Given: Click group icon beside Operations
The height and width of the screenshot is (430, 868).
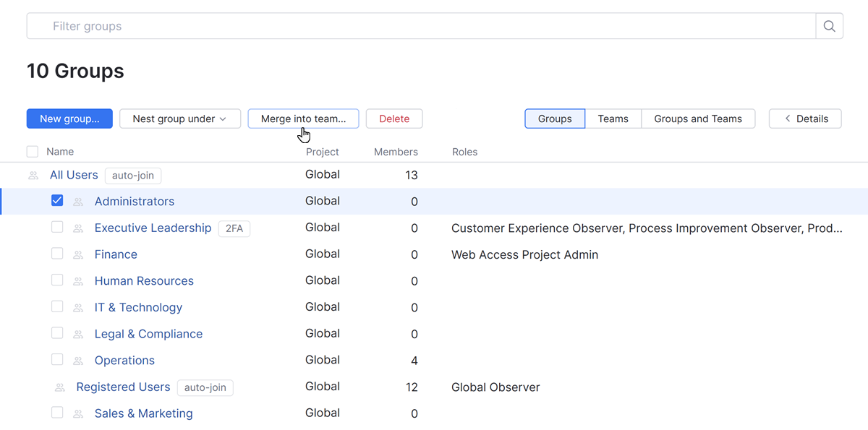Looking at the screenshot, I should (x=78, y=361).
